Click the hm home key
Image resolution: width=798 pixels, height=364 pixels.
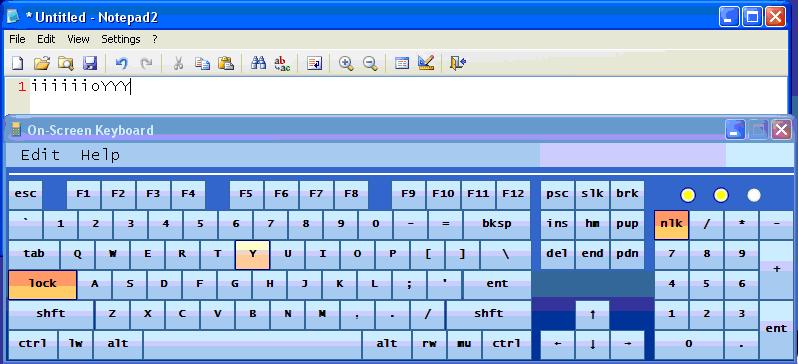(x=592, y=225)
